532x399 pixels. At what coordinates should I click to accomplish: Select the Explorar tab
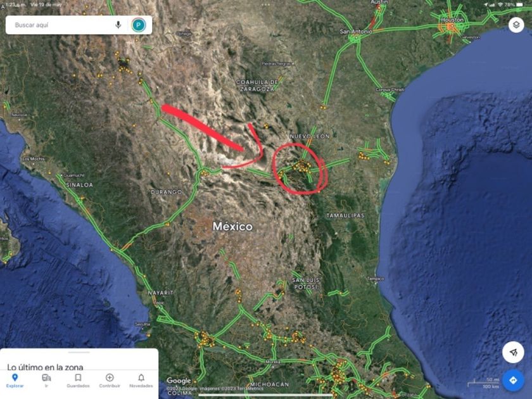click(15, 381)
